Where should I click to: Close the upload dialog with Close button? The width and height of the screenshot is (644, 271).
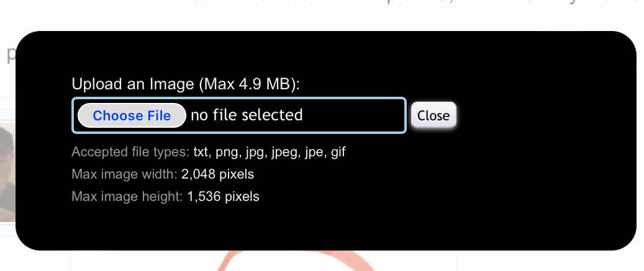click(433, 115)
